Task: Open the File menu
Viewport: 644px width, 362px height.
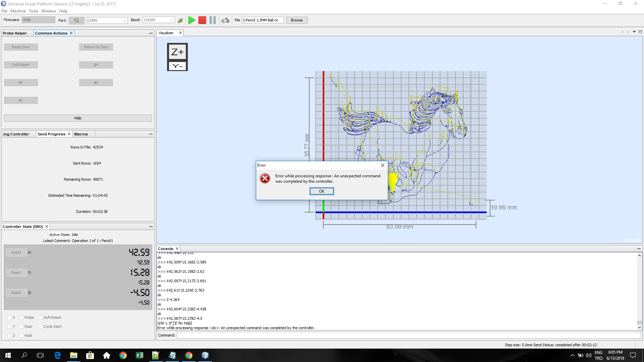Action: pyautogui.click(x=4, y=11)
